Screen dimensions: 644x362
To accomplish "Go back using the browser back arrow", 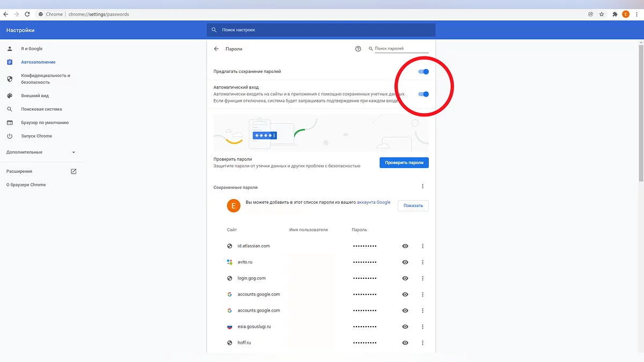I will pyautogui.click(x=6, y=14).
